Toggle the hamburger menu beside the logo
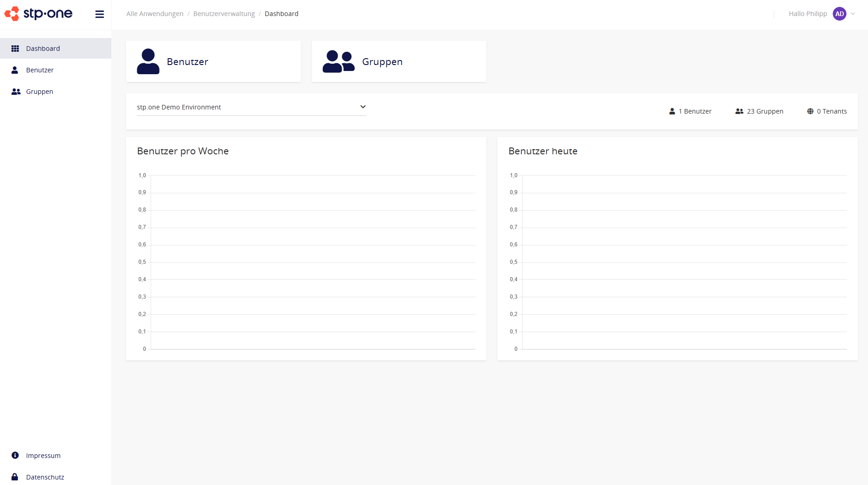Screen dimensions: 868x485 99,14
